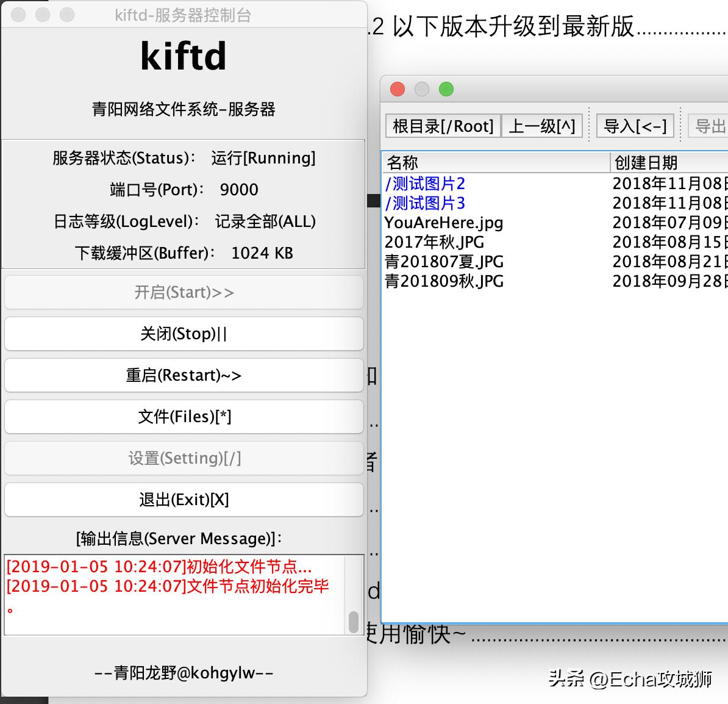728x704 pixels.
Task: Restart the server with 重启(Restart)
Action: click(184, 375)
